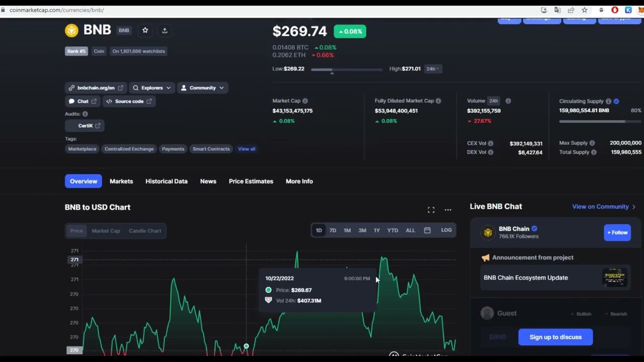The image size is (644, 362).
Task: Expand tags with View all
Action: (247, 149)
